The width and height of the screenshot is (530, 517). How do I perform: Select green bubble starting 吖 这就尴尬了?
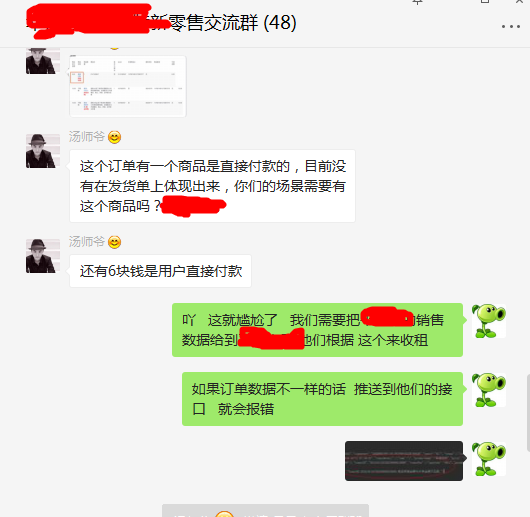pos(317,330)
